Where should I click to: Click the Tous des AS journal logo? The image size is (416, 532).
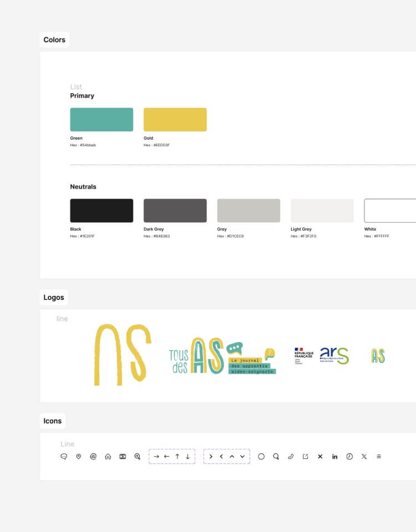[222, 356]
